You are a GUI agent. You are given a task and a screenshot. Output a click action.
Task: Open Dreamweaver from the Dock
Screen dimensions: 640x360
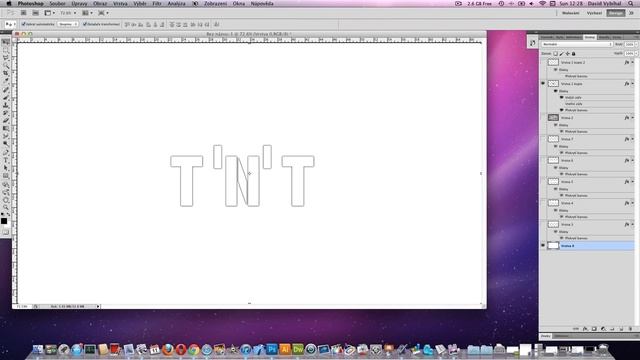298,349
